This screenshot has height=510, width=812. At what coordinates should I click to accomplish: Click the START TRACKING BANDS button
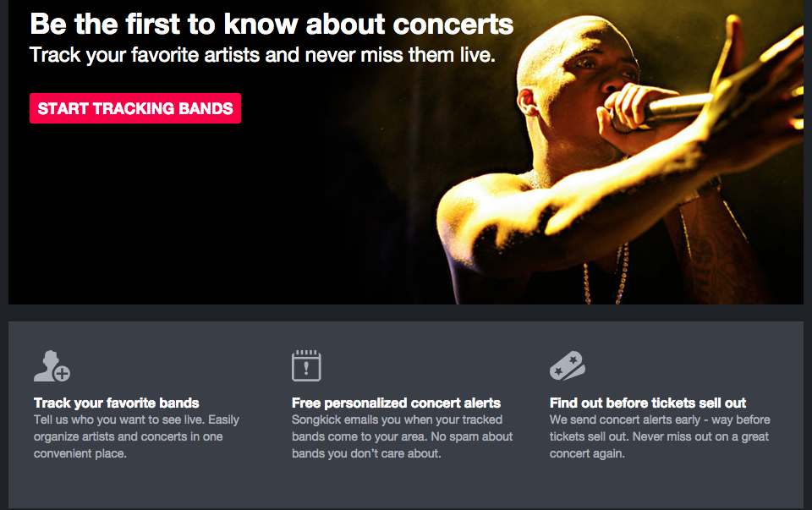pos(135,108)
